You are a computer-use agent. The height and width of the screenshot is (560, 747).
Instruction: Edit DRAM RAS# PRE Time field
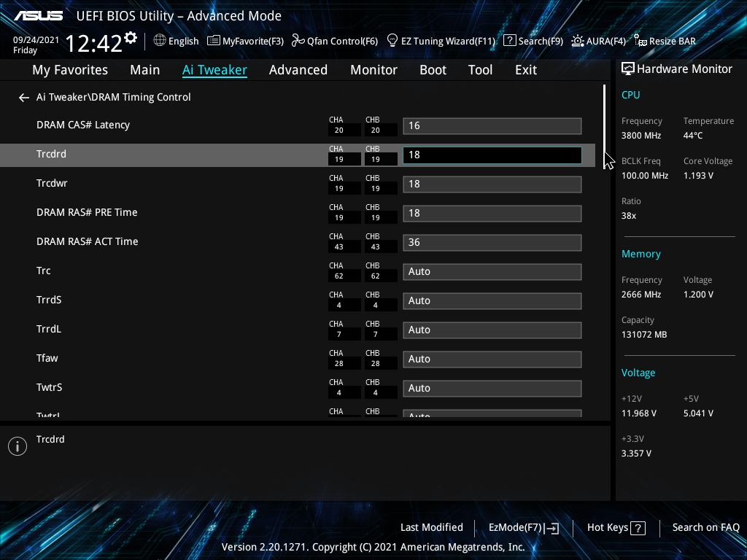pos(492,214)
